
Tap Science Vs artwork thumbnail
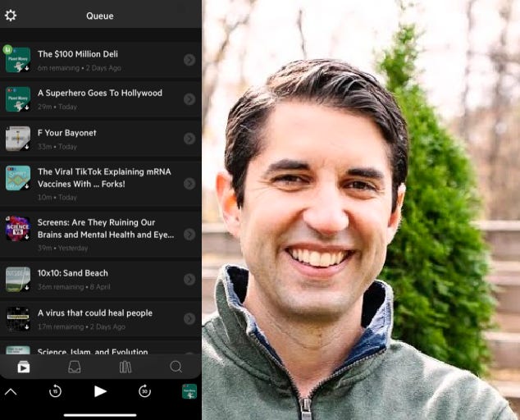18,229
